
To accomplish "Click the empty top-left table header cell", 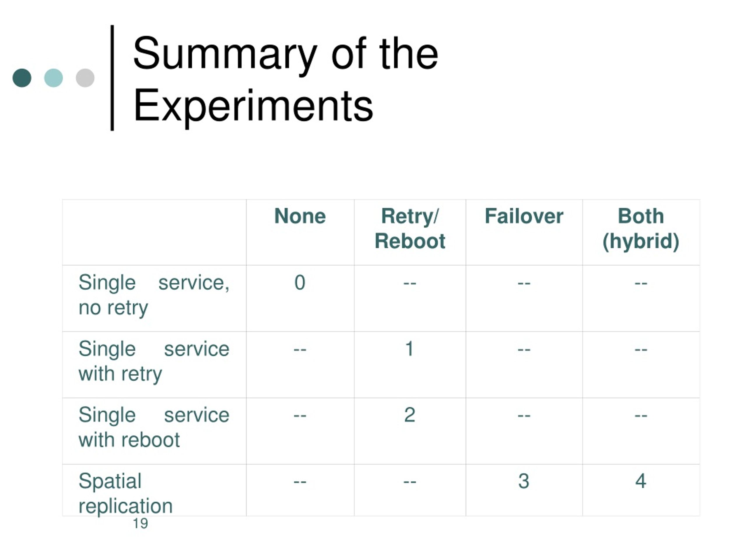I will (154, 232).
